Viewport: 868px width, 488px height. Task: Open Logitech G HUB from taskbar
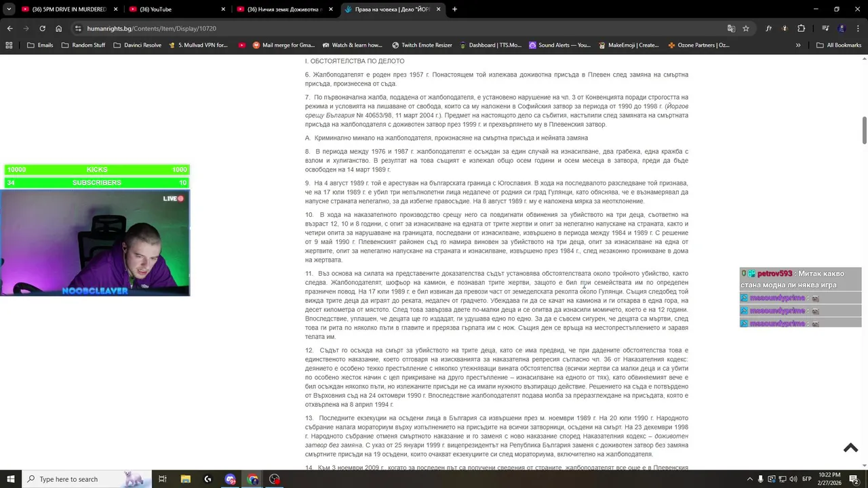pos(208,479)
